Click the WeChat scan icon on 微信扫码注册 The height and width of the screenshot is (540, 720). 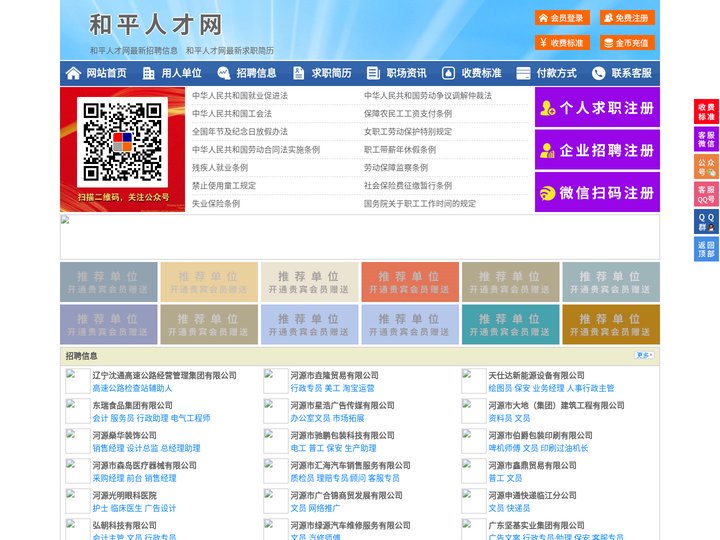click(x=547, y=193)
